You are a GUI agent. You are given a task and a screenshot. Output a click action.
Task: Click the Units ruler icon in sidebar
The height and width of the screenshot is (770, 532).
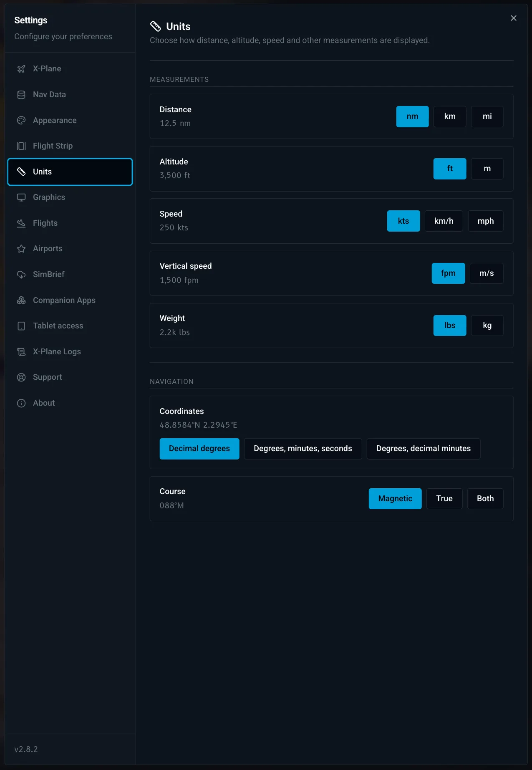point(21,172)
